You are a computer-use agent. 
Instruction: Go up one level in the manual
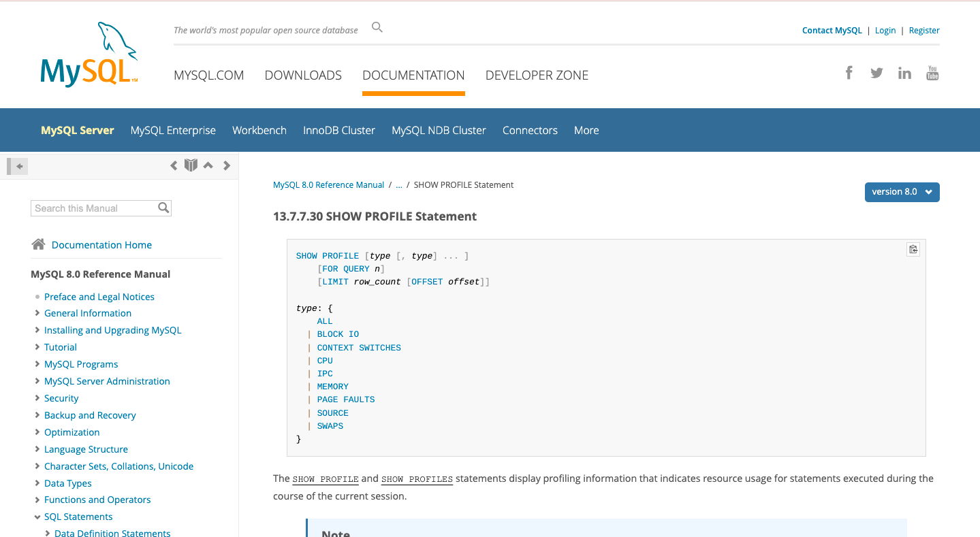208,165
